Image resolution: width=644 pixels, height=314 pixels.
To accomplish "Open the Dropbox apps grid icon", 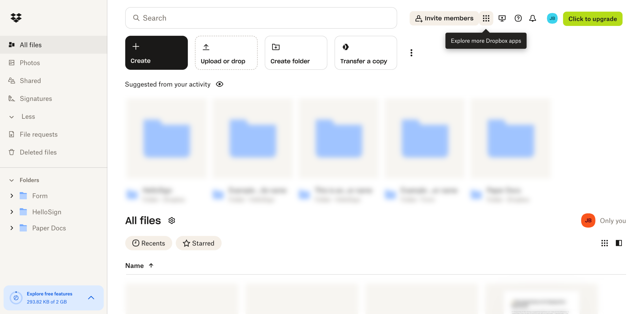I will 486,18.
